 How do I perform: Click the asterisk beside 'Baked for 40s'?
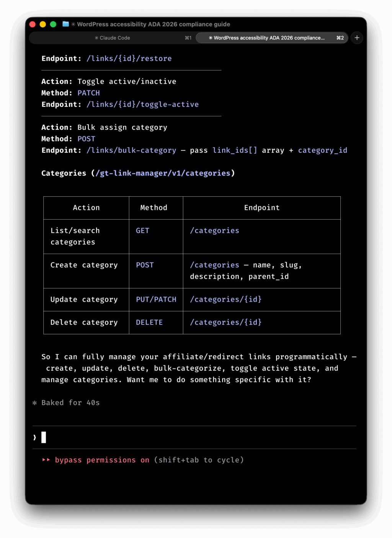coord(34,403)
